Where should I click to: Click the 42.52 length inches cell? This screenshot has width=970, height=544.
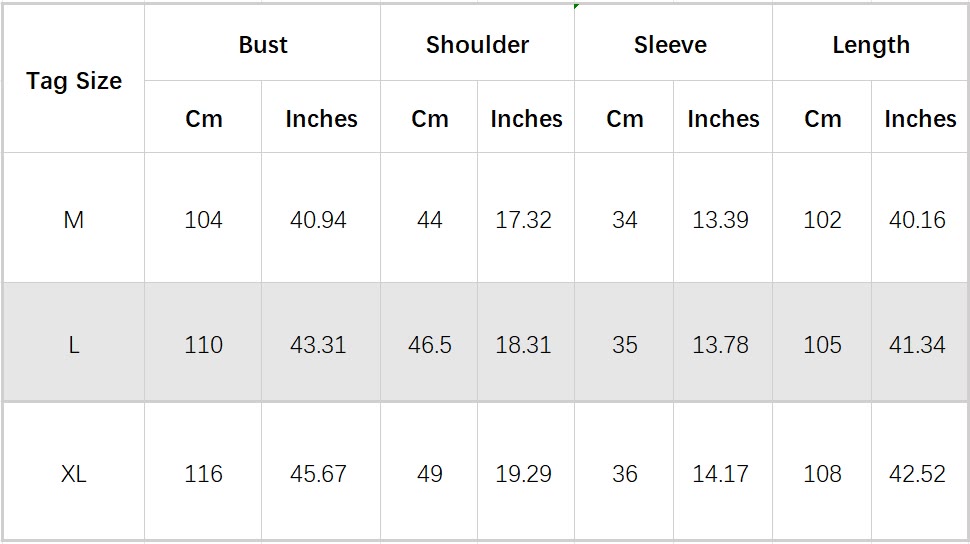pos(918,474)
